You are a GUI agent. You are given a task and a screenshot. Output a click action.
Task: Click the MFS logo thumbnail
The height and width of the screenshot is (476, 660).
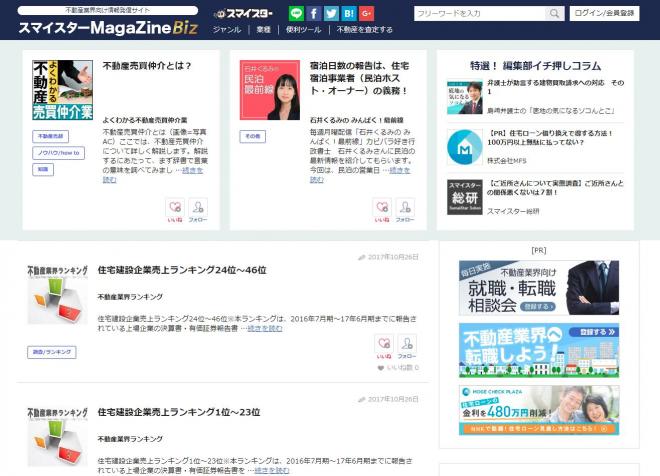click(465, 147)
